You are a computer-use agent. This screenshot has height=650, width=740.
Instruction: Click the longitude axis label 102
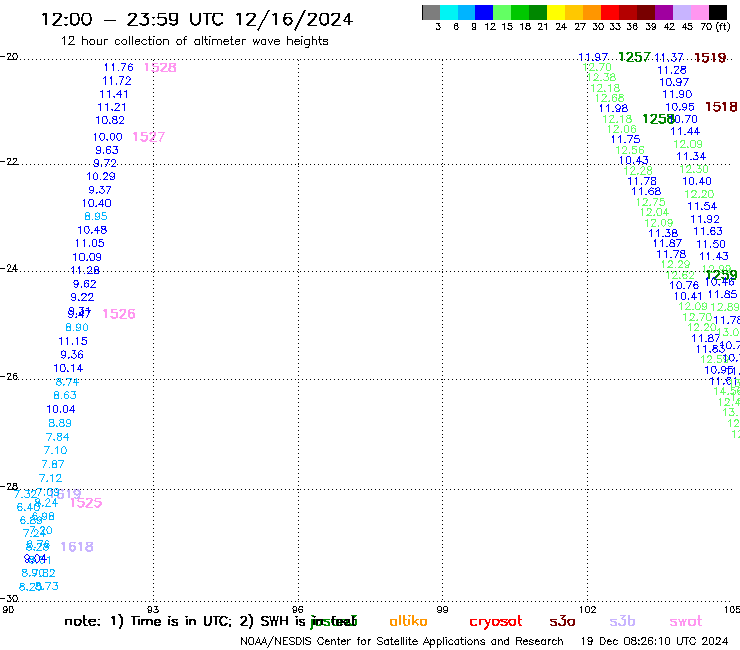(588, 609)
